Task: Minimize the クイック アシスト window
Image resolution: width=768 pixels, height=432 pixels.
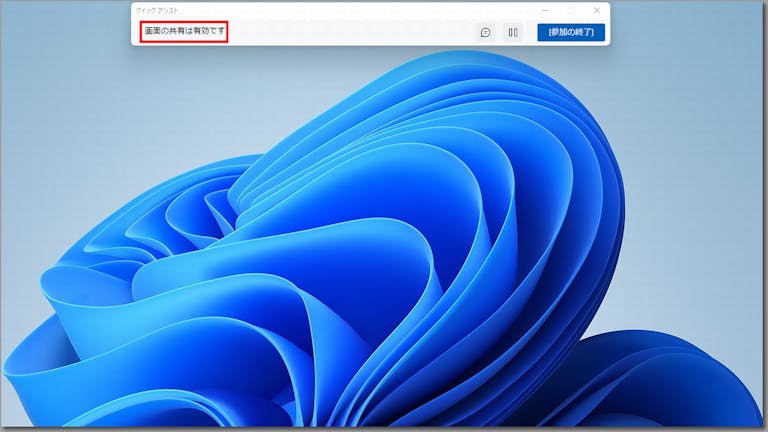Action: (x=545, y=10)
